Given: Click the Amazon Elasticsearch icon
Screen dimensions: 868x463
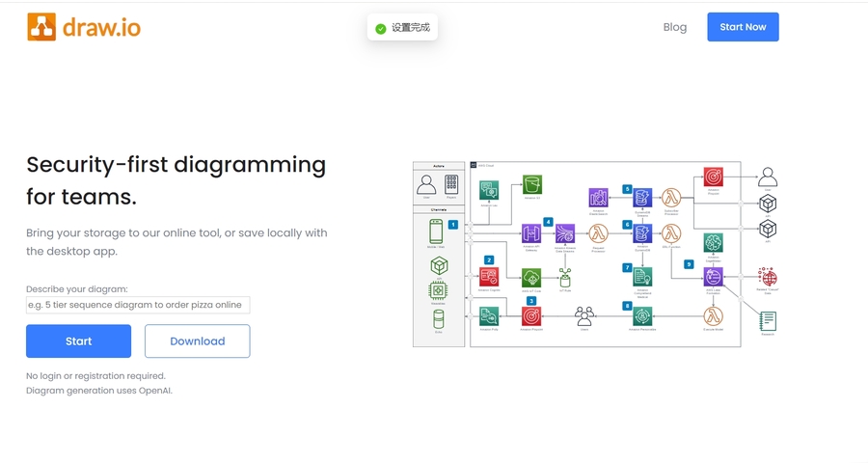Looking at the screenshot, I should click(598, 198).
